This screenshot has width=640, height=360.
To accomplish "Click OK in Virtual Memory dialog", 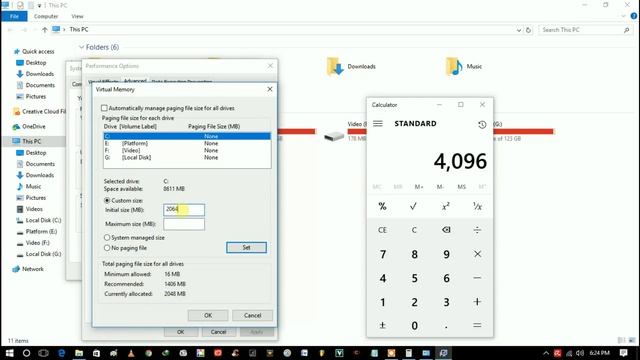I will [x=208, y=315].
